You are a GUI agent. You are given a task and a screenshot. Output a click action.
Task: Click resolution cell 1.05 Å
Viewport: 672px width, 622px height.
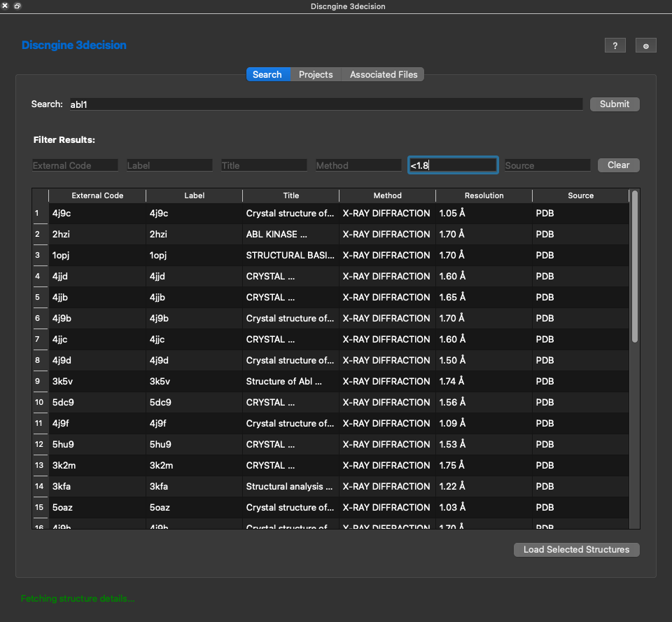pos(484,213)
